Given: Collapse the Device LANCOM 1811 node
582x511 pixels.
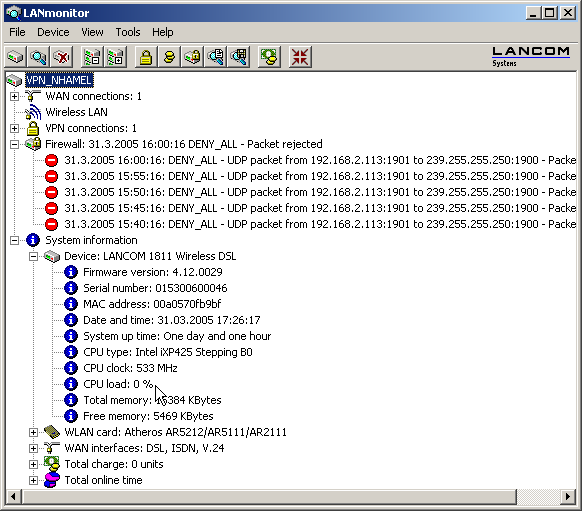Looking at the screenshot, I should click(x=33, y=256).
